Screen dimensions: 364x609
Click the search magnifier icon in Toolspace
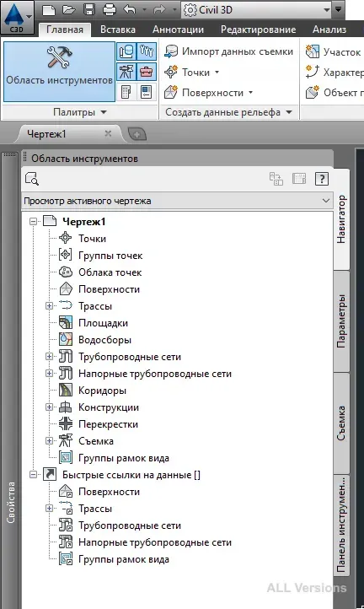tap(32, 179)
